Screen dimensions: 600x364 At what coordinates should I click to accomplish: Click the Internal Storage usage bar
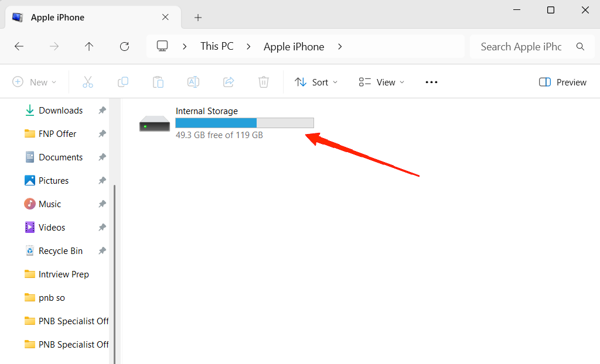(244, 123)
